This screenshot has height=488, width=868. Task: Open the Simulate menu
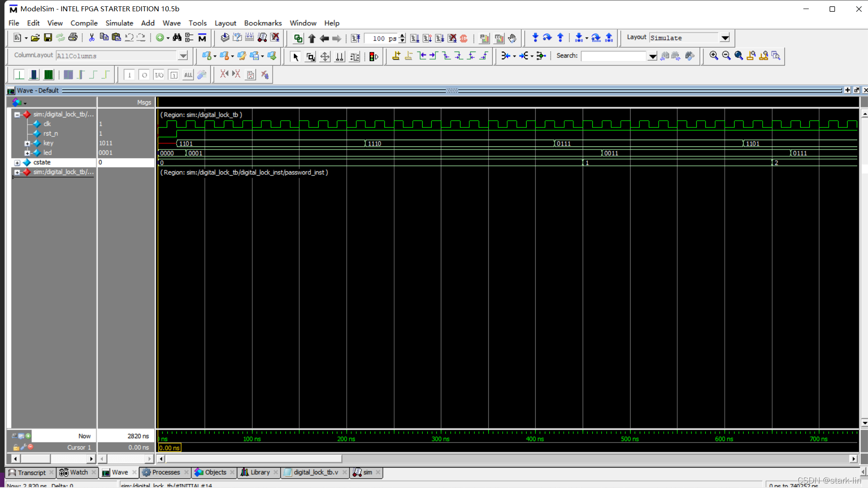(118, 23)
